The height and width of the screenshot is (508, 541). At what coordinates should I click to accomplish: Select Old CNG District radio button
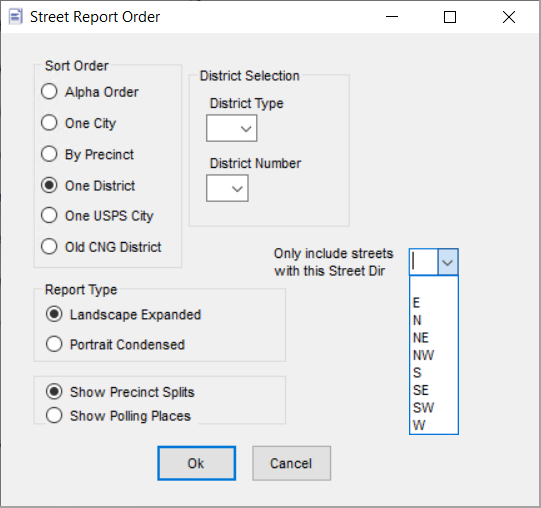pos(49,246)
